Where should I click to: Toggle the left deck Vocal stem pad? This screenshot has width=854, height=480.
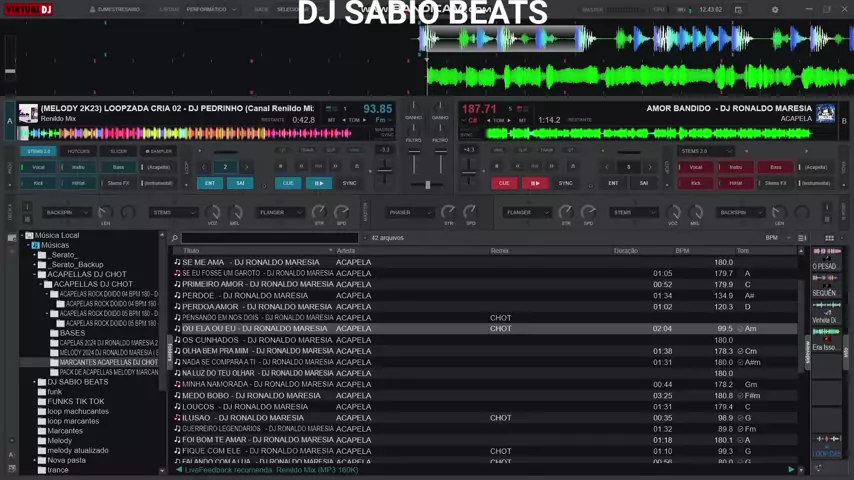pyautogui.click(x=39, y=167)
